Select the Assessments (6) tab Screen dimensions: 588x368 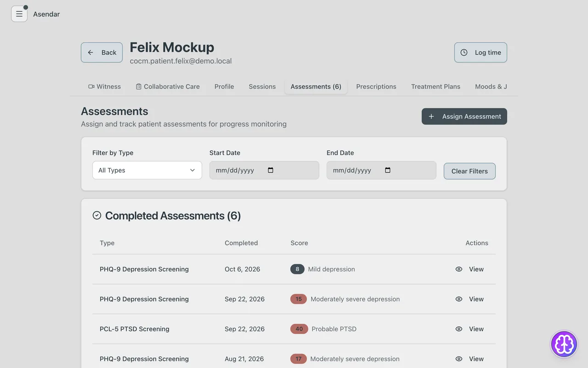(x=316, y=86)
